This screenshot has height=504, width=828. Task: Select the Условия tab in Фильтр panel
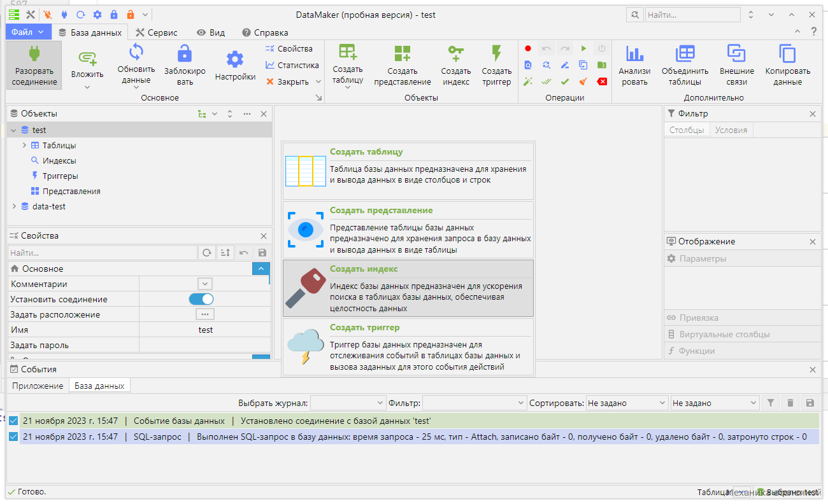tap(731, 130)
